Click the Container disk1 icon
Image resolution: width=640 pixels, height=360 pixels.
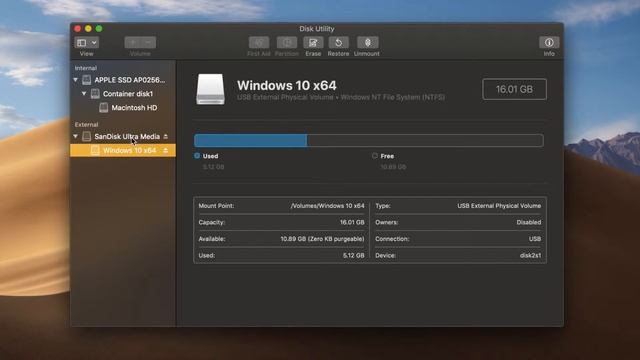(x=95, y=94)
